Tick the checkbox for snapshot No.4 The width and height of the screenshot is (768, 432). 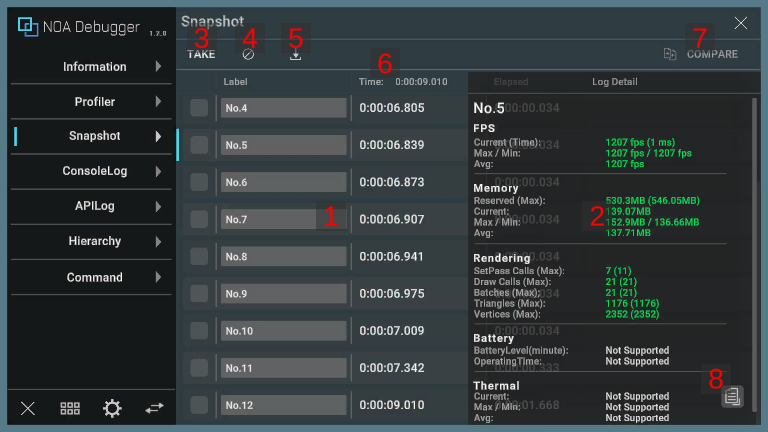199,108
